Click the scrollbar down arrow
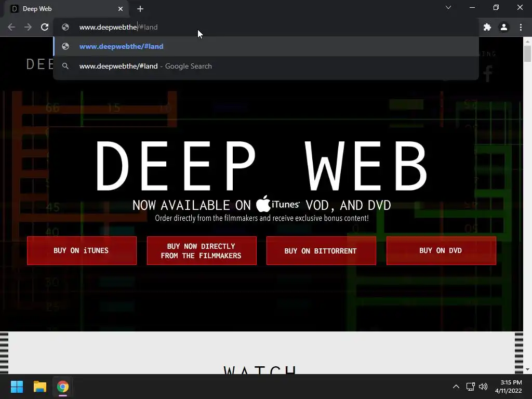The height and width of the screenshot is (399, 532). (527, 369)
